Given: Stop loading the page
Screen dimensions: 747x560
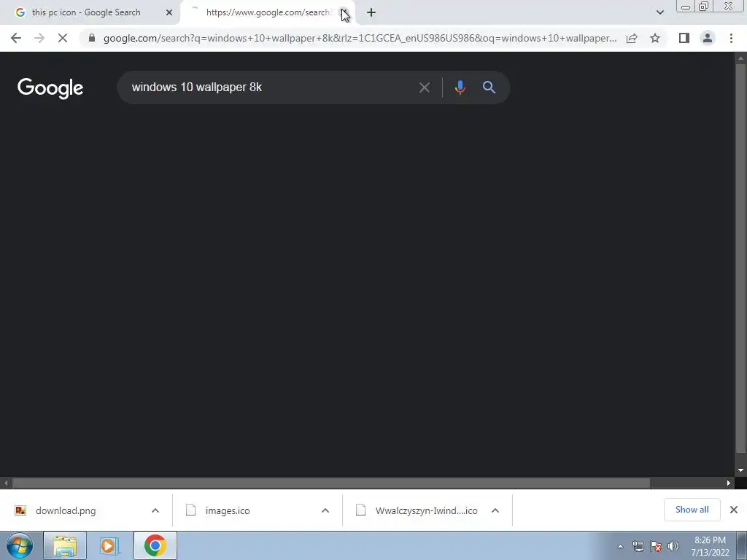Looking at the screenshot, I should click(x=63, y=38).
